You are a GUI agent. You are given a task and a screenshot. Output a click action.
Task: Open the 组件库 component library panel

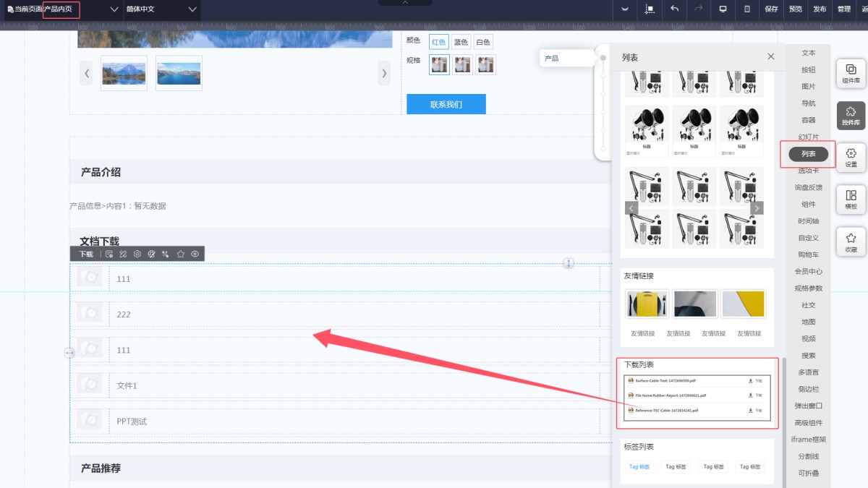click(x=851, y=74)
